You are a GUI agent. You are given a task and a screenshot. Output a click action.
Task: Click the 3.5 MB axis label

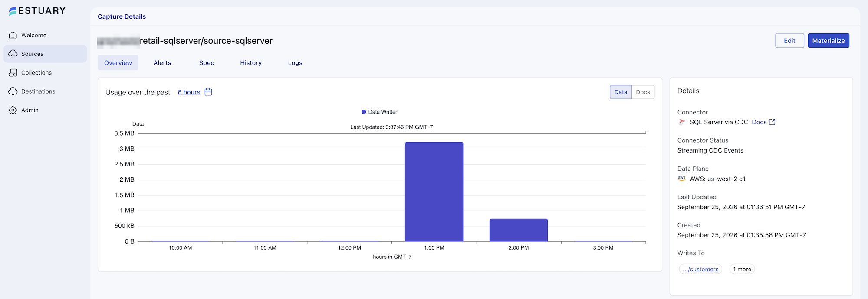[x=124, y=133]
